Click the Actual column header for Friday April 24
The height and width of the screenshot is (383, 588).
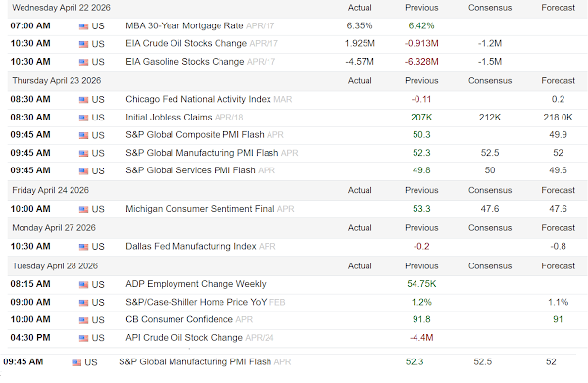click(x=360, y=190)
